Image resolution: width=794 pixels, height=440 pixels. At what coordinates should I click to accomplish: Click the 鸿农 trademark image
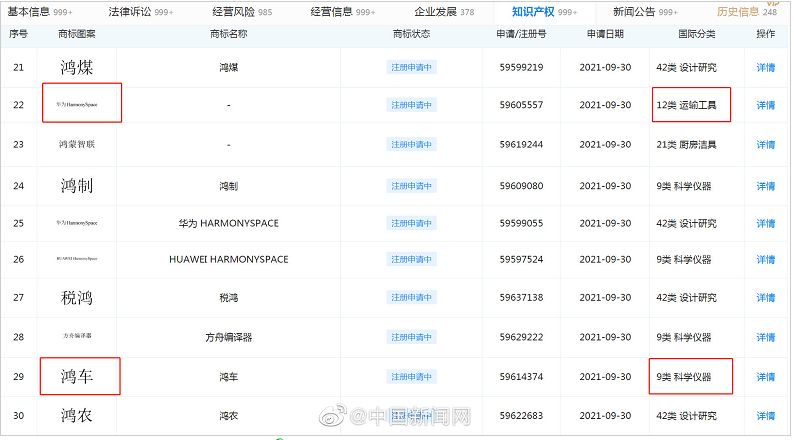coord(76,416)
